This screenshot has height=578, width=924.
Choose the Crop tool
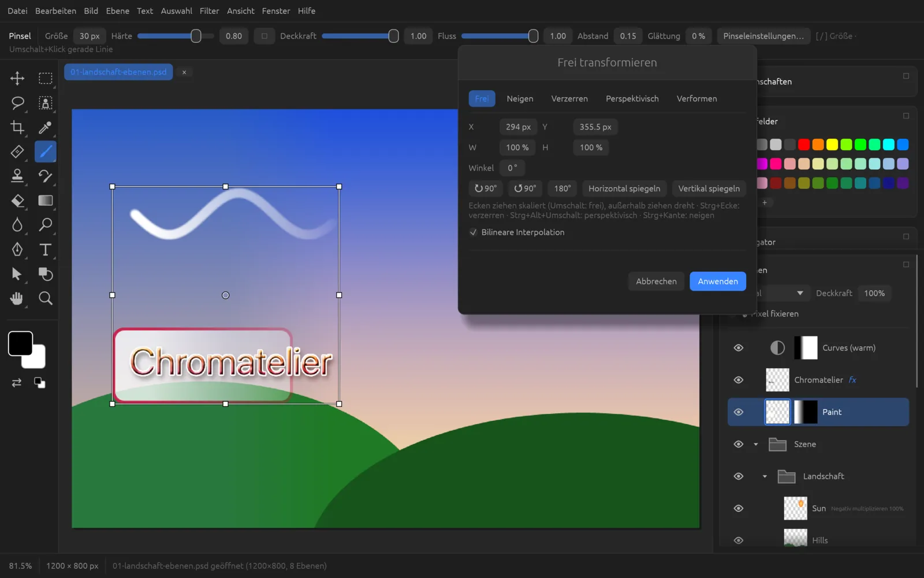coord(17,127)
